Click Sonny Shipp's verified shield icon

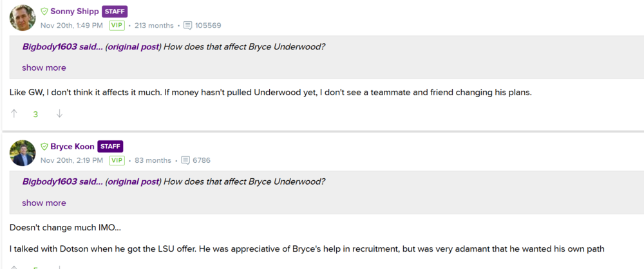pyautogui.click(x=44, y=12)
